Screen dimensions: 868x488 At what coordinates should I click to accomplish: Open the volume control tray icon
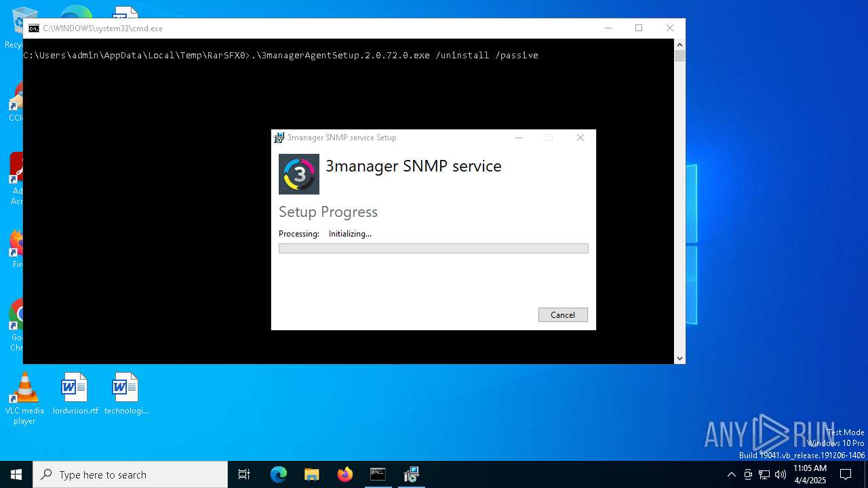click(x=781, y=474)
